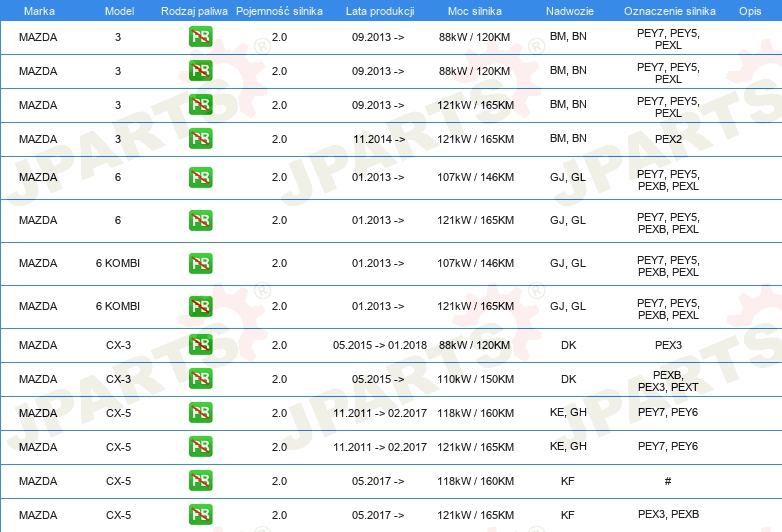Select the CX-3 model cell in the PEX3-only row

(118, 345)
